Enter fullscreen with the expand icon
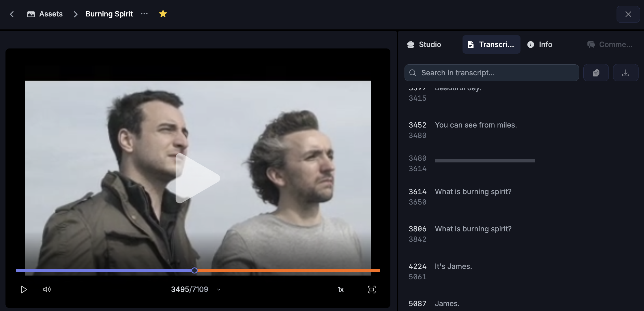 (x=372, y=290)
